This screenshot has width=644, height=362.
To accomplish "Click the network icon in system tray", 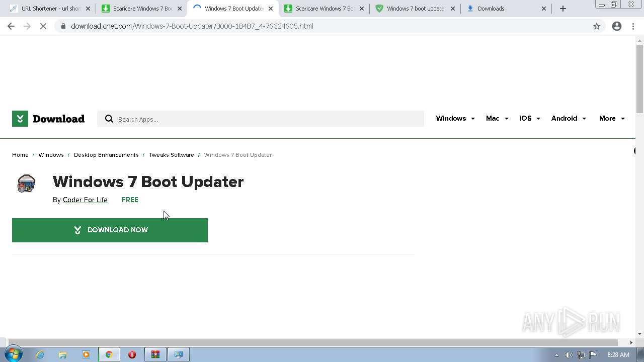I will [581, 355].
